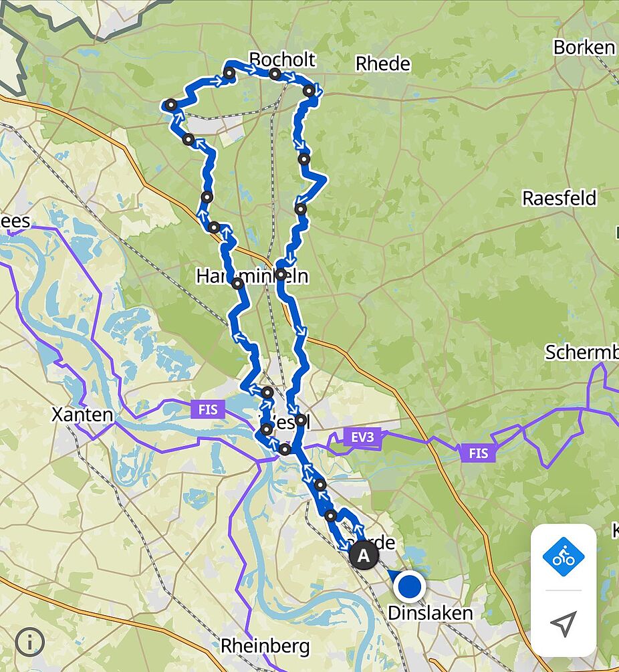Image resolution: width=619 pixels, height=672 pixels.
Task: Toggle the cycling map layer icon
Action: pyautogui.click(x=564, y=557)
